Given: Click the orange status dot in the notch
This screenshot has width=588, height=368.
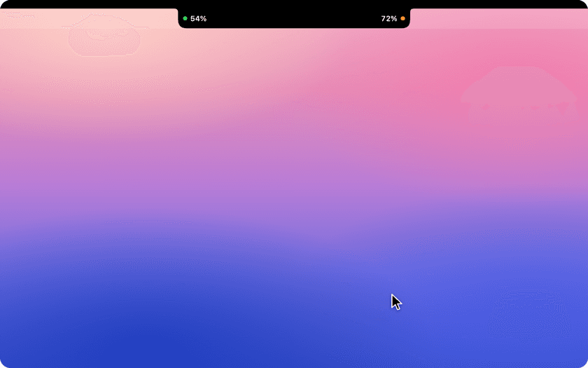Looking at the screenshot, I should [x=402, y=18].
